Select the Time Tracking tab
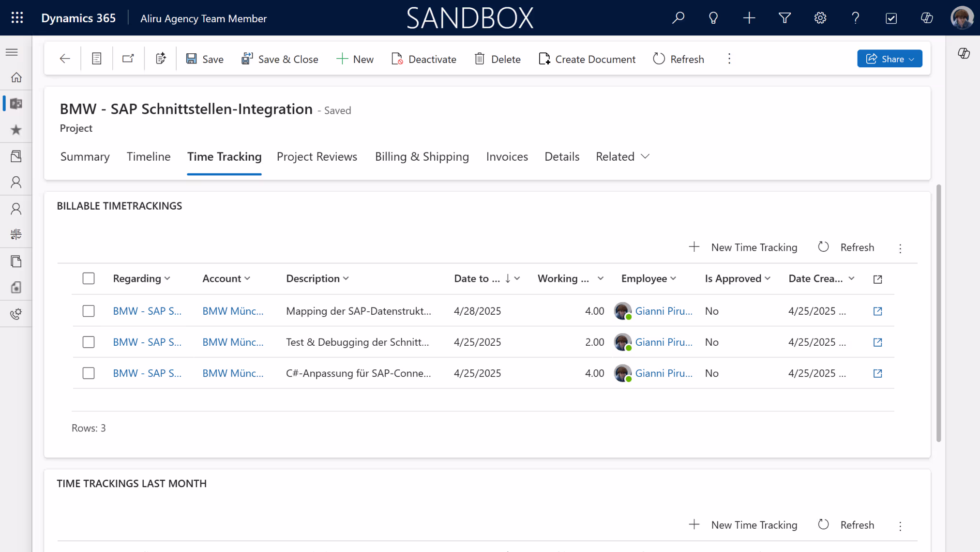 pyautogui.click(x=225, y=156)
